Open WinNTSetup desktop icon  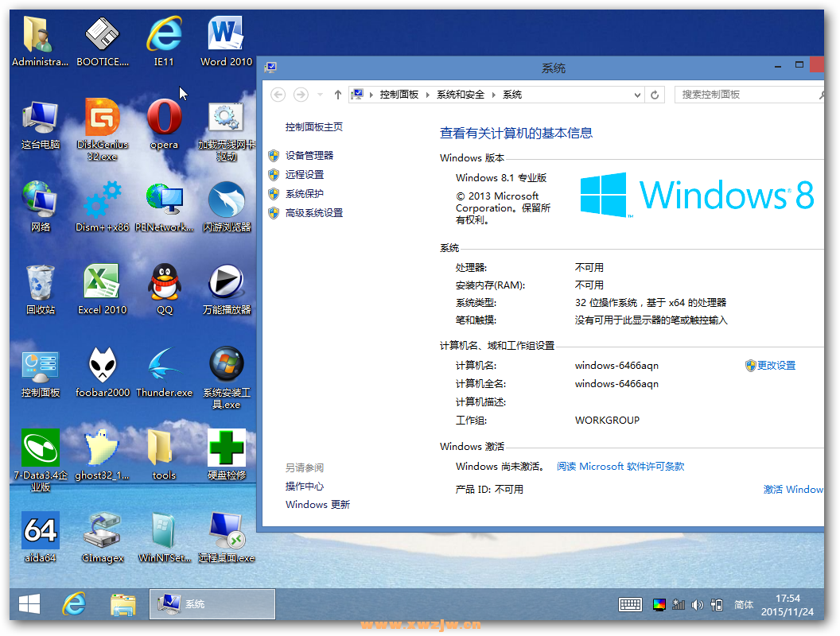(164, 537)
